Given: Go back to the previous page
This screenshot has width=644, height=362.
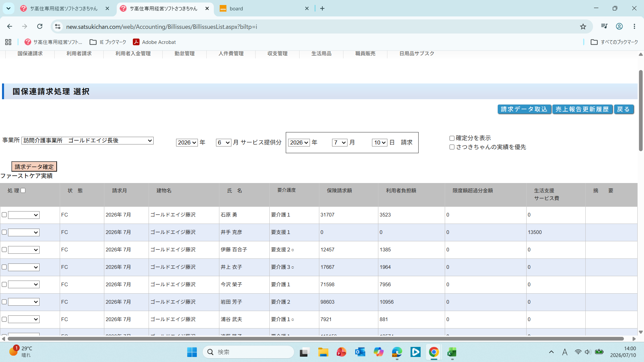Looking at the screenshot, I should click(x=10, y=26).
